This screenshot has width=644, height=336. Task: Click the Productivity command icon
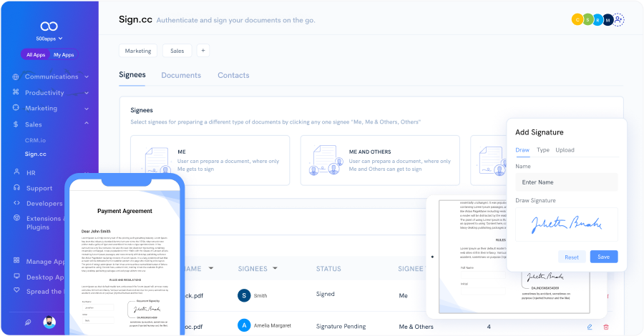tap(16, 92)
